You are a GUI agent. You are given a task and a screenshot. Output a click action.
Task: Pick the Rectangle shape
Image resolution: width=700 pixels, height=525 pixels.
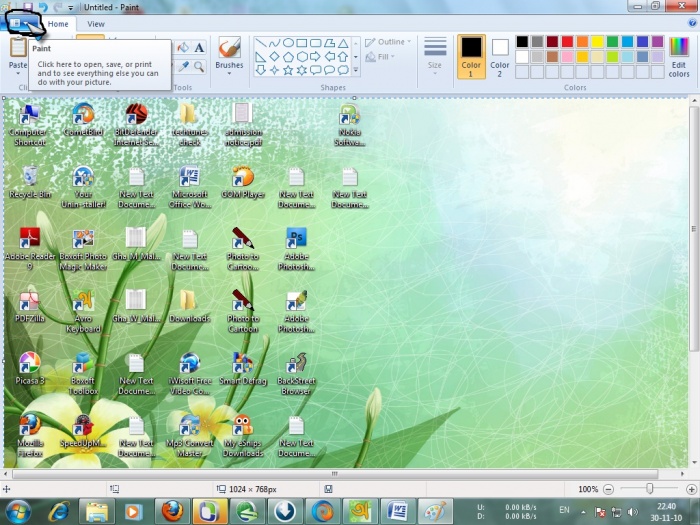(x=302, y=43)
